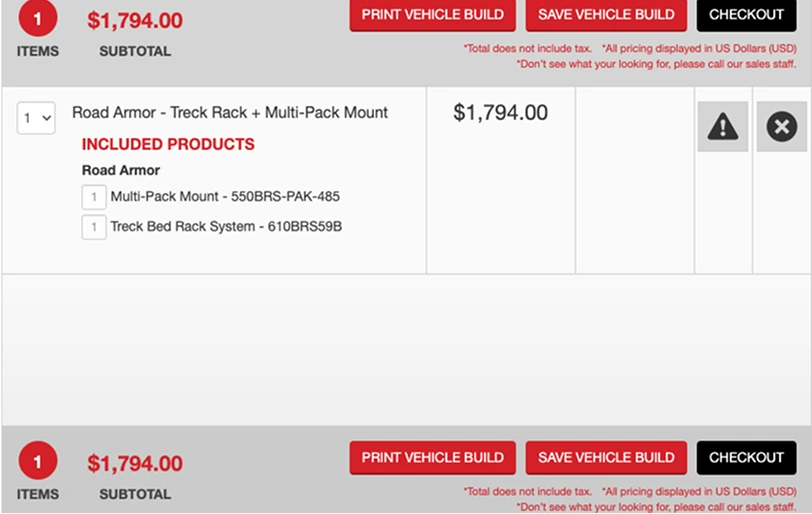Click Multi-Pack Mount - 550BRS-PAK-485 text

pyautogui.click(x=225, y=197)
